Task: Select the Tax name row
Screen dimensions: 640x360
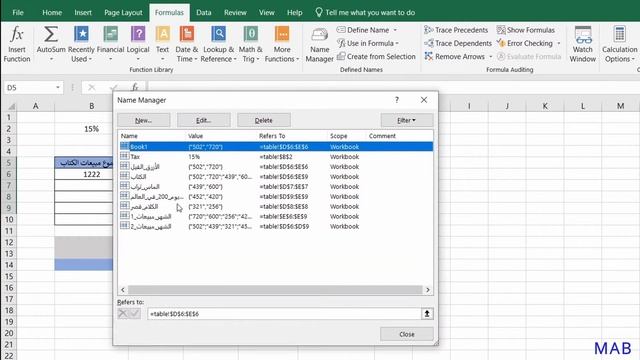Action: 276,157
